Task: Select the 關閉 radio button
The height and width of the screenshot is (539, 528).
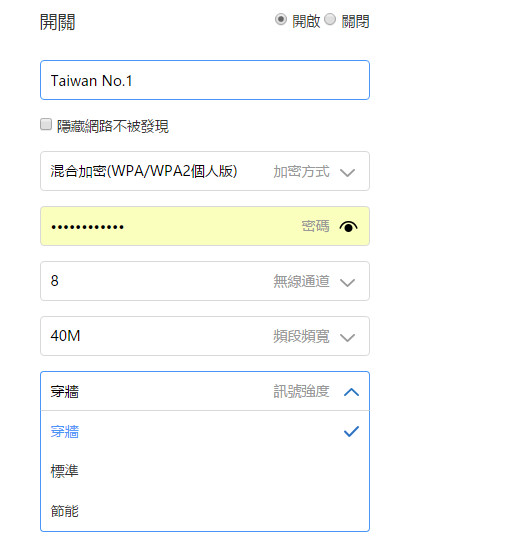Action: (x=330, y=20)
